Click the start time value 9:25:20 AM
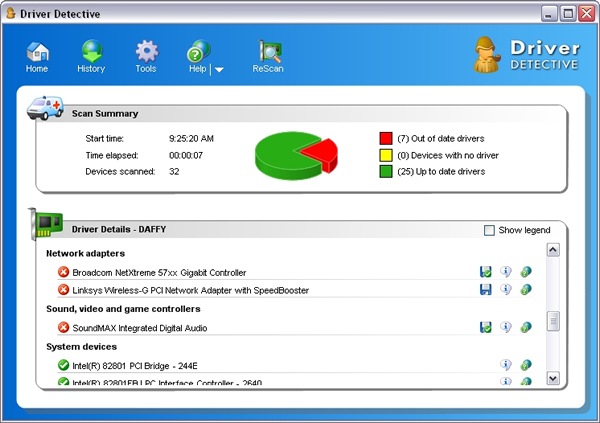 pos(191,139)
